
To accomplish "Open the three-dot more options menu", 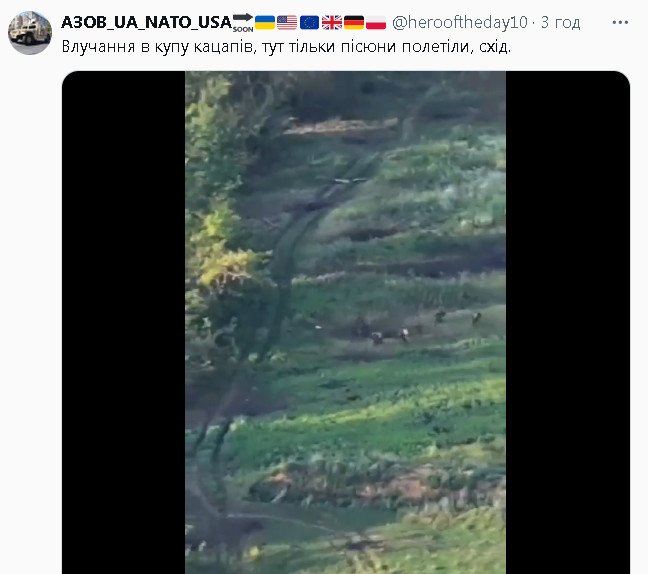I will pos(620,22).
